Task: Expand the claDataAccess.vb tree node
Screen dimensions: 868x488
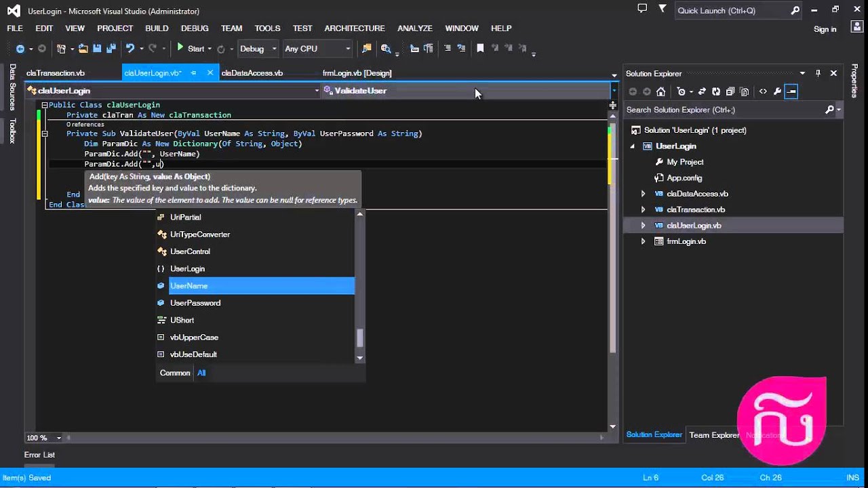Action: (643, 194)
